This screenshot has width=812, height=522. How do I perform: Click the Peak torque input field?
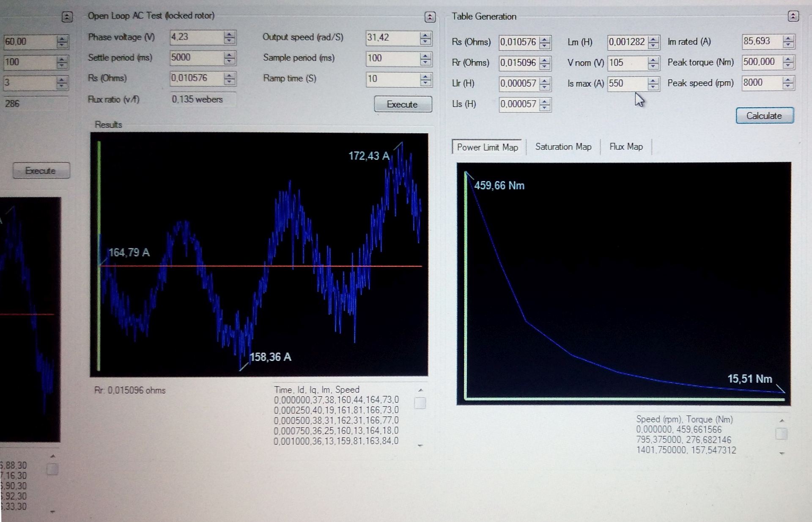(x=761, y=62)
